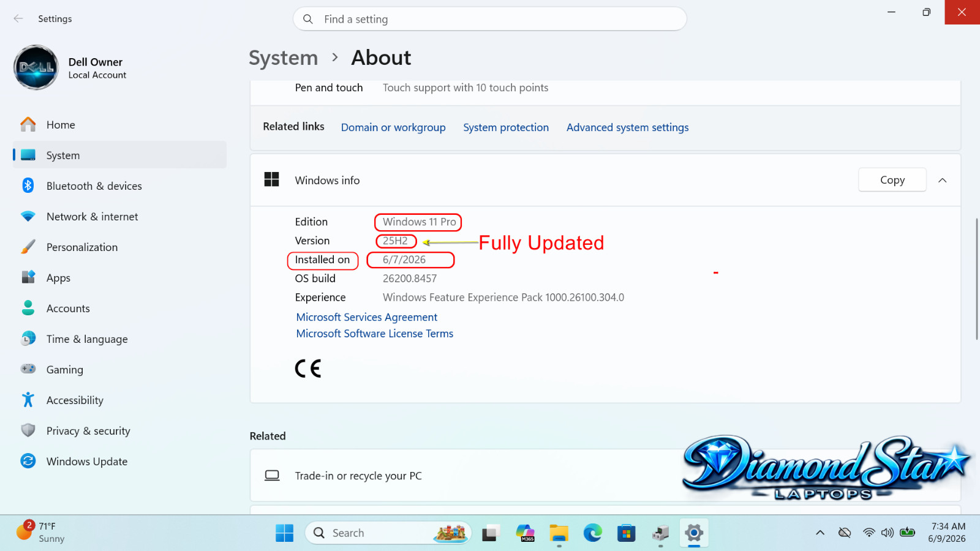
Task: Click the OS build value 26200.8457
Action: point(410,279)
